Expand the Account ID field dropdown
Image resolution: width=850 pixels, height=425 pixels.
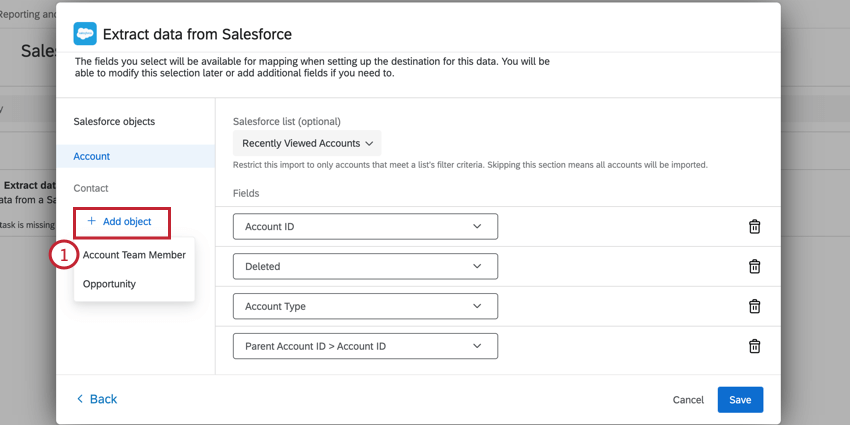pos(365,227)
